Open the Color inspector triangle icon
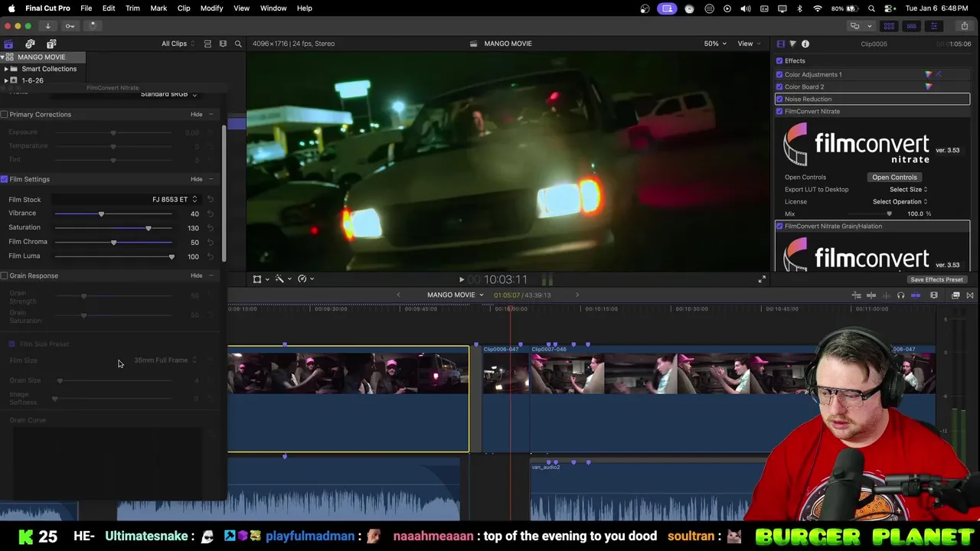The width and height of the screenshot is (980, 551). coord(792,44)
